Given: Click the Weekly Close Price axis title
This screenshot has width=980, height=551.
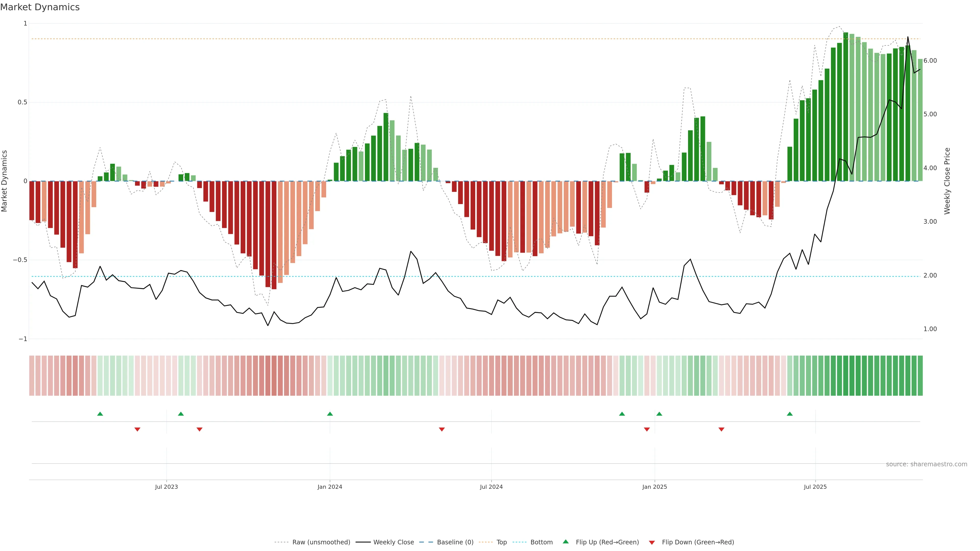Looking at the screenshot, I should point(947,181).
